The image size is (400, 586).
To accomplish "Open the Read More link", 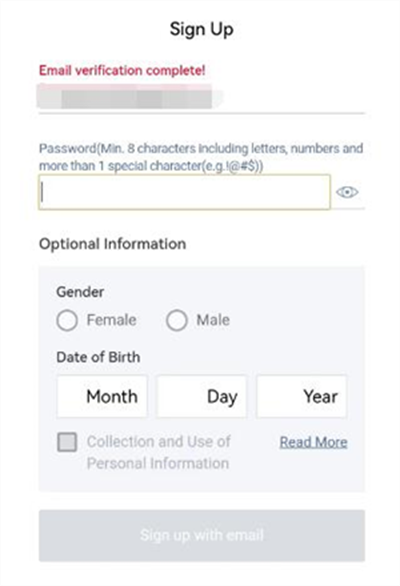I will tap(313, 442).
